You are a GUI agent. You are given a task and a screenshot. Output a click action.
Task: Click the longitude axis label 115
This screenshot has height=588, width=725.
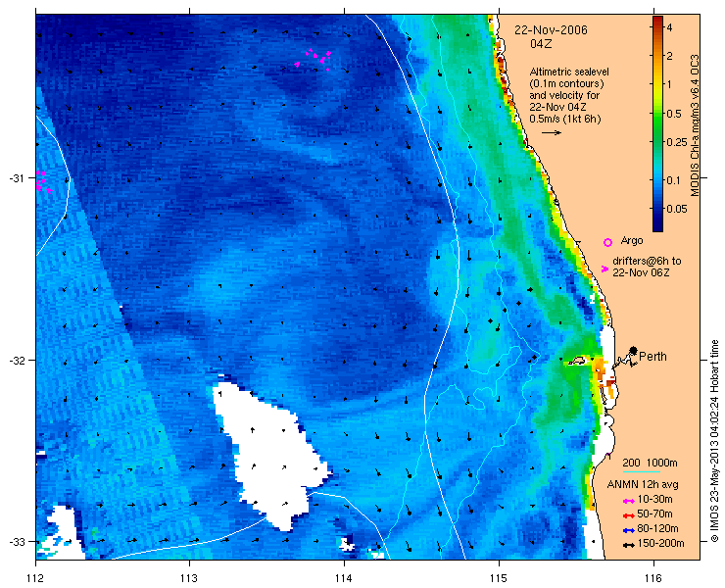[x=499, y=578]
